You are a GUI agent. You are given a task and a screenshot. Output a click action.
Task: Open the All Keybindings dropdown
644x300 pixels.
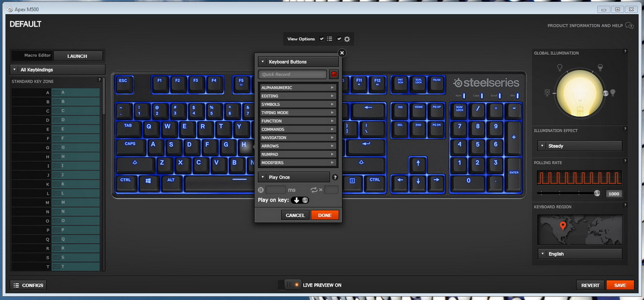(x=57, y=69)
